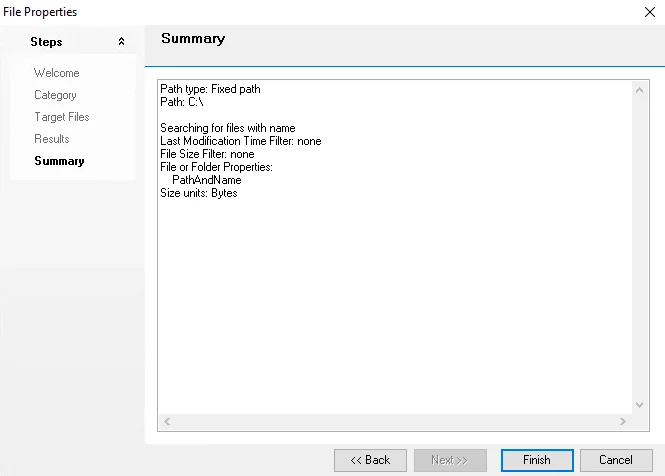Image resolution: width=665 pixels, height=476 pixels.
Task: Click the horizontal scroll right arrow
Action: coord(623,421)
